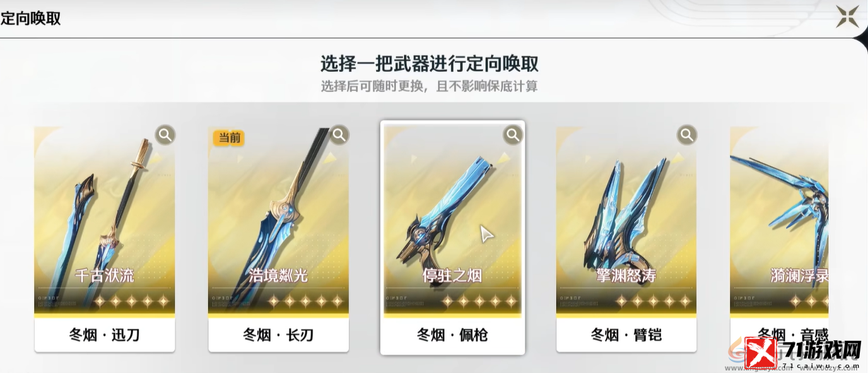
Task: Click the five-star rating of 擎渊怒涛
Action: coord(653,301)
